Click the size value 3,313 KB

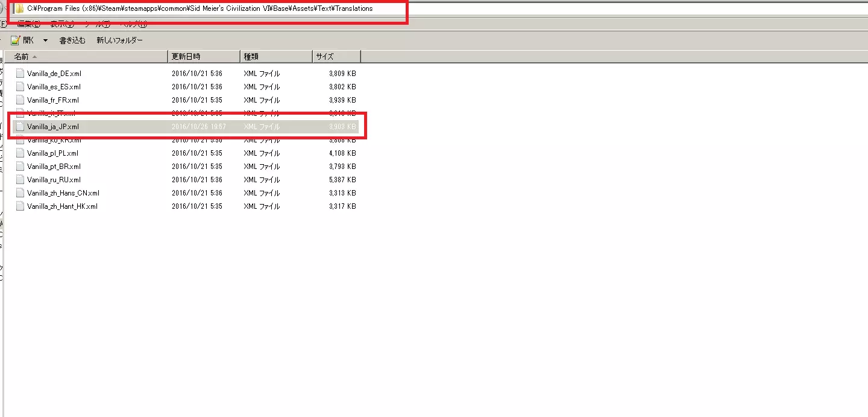(x=342, y=193)
